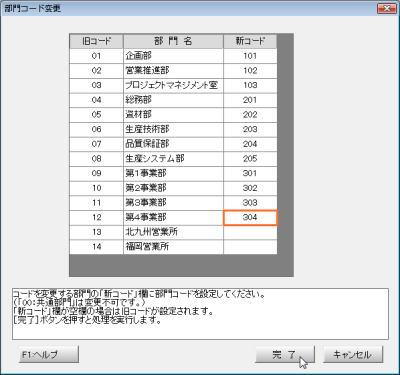Click new code cell showing 301
This screenshot has width=400, height=375.
(250, 173)
